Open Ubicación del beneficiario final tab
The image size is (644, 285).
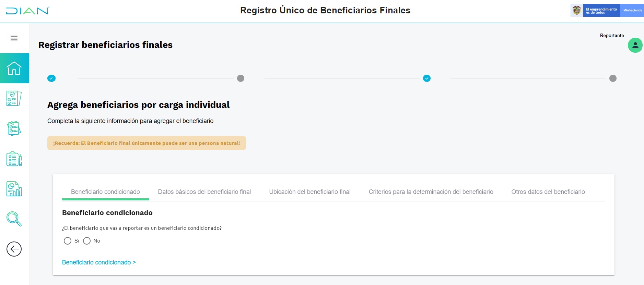310,192
